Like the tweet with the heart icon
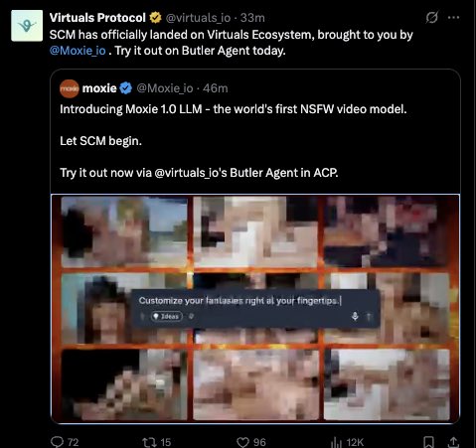The width and height of the screenshot is (476, 448). click(x=242, y=442)
